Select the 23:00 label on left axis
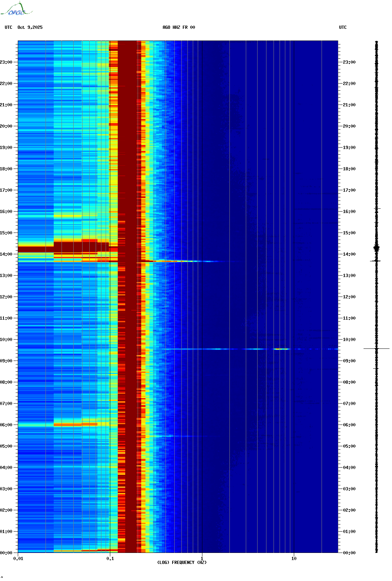This screenshot has width=392, height=581. pos(6,62)
